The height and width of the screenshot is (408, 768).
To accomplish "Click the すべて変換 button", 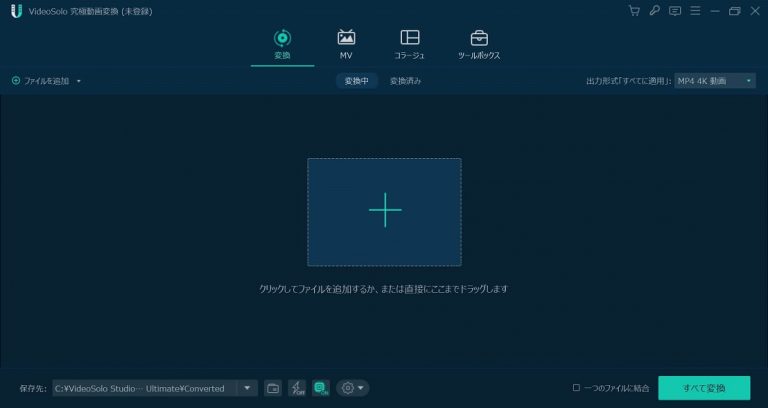I will [x=704, y=387].
